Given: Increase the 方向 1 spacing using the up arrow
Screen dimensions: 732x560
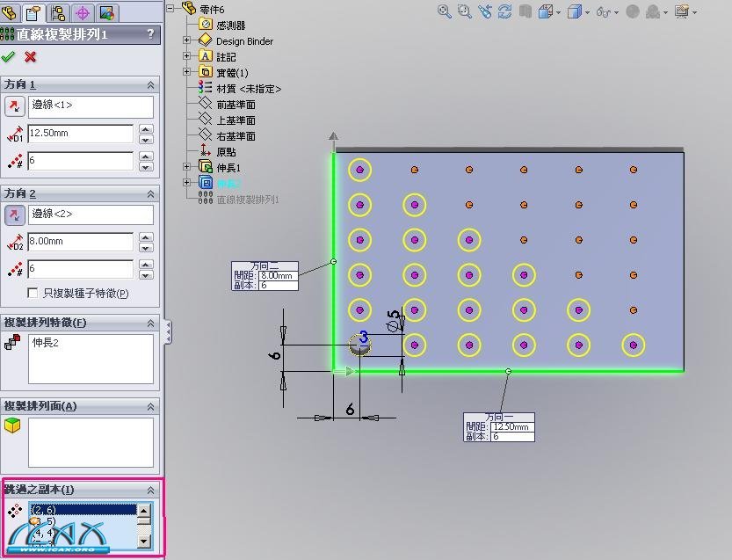Looking at the screenshot, I should click(146, 129).
